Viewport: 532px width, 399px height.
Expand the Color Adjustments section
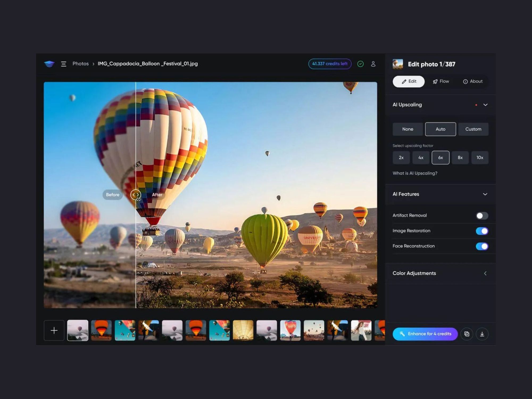485,273
